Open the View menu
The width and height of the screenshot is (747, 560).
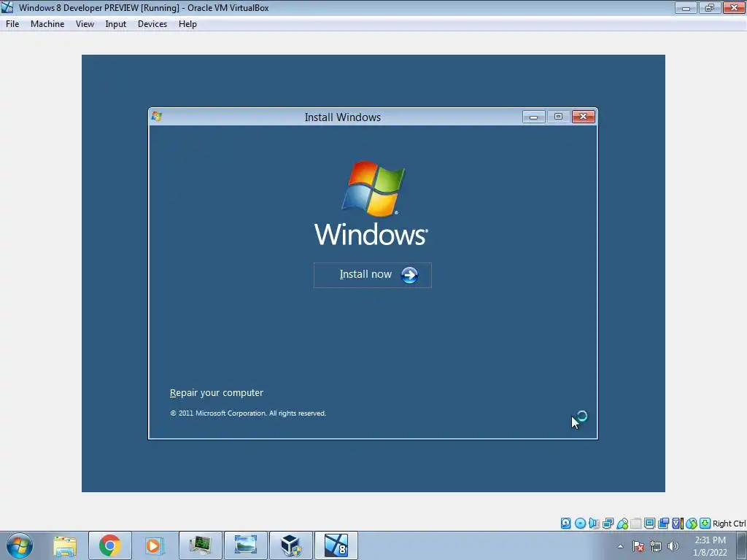(x=85, y=24)
